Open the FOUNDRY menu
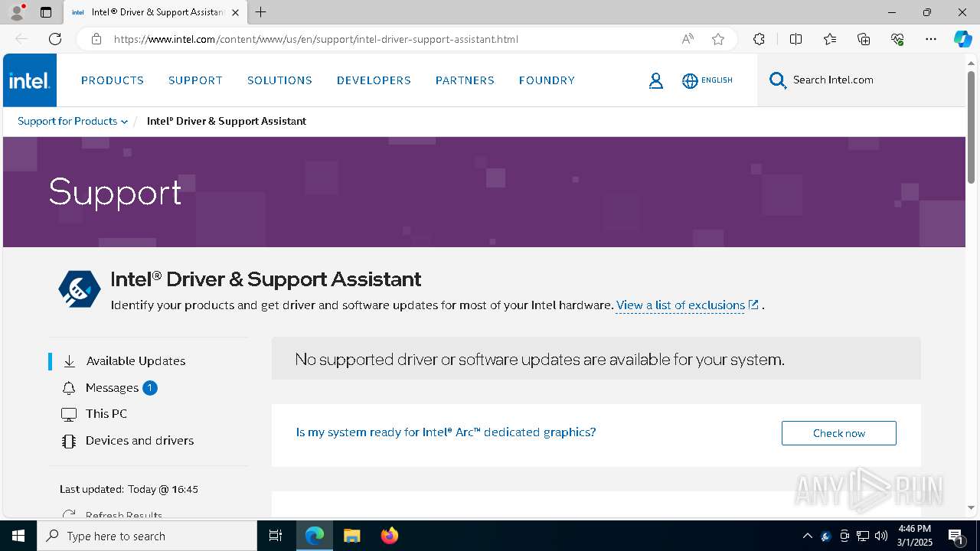Viewport: 980px width, 551px height. point(547,80)
